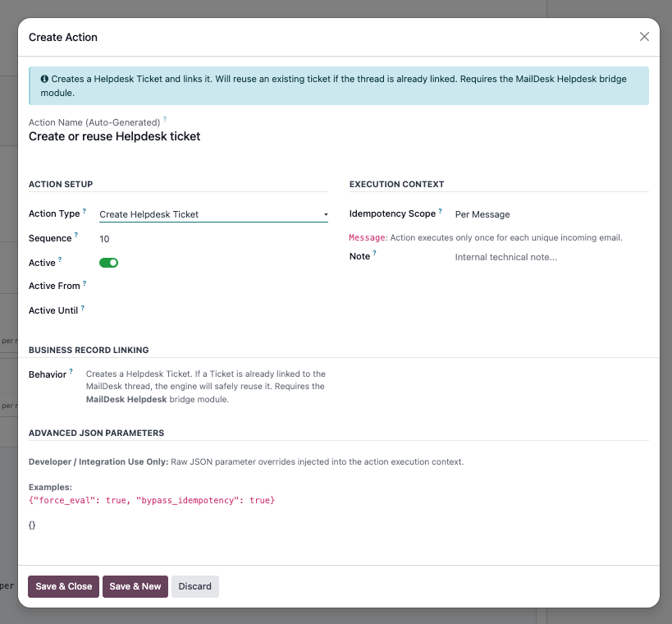The image size is (672, 624).
Task: Show help tooltip next to Active label
Action: click(x=60, y=259)
